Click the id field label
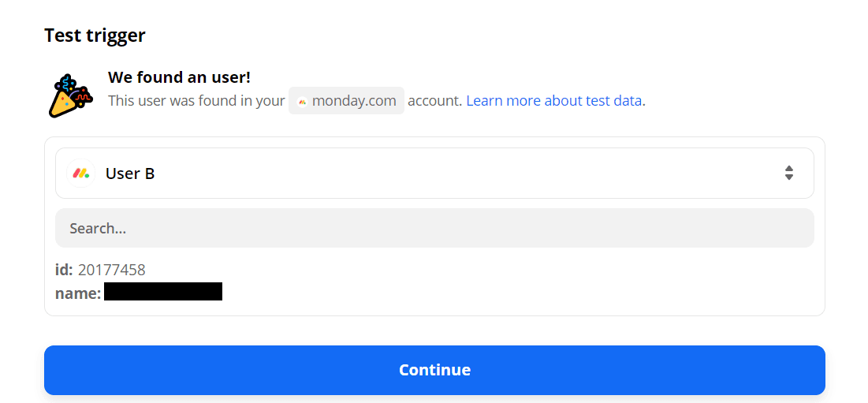868x403 pixels. 64,271
